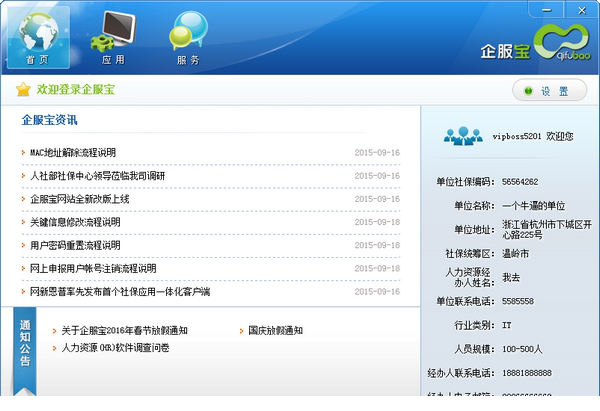Viewport: 600px width, 411px height.
Task: Open 关于企服宝2016年春节放假通知 notice
Action: pos(124,330)
